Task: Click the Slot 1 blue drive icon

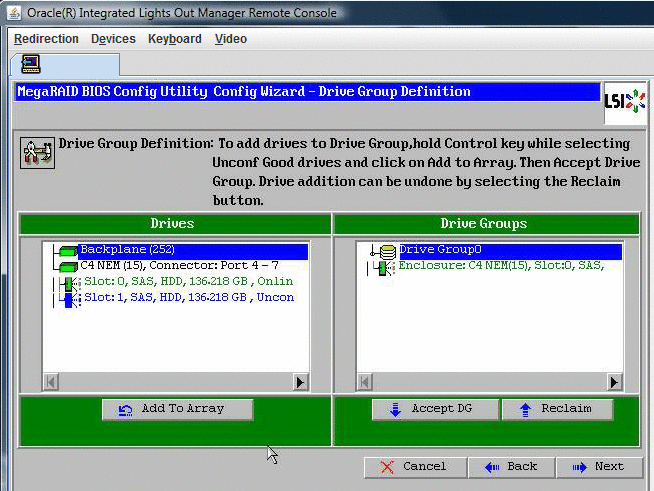Action: 70,300
